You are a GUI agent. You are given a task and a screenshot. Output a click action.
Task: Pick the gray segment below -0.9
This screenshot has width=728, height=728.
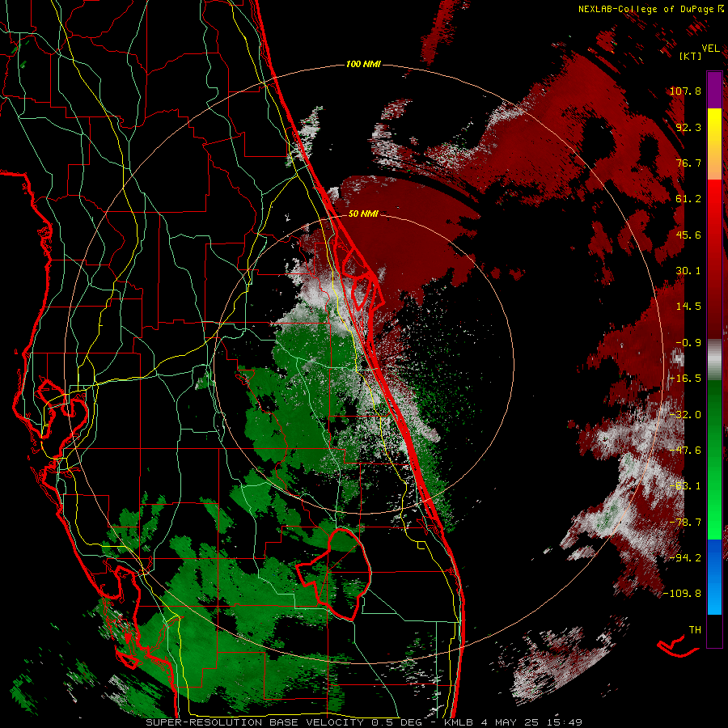[x=714, y=360]
